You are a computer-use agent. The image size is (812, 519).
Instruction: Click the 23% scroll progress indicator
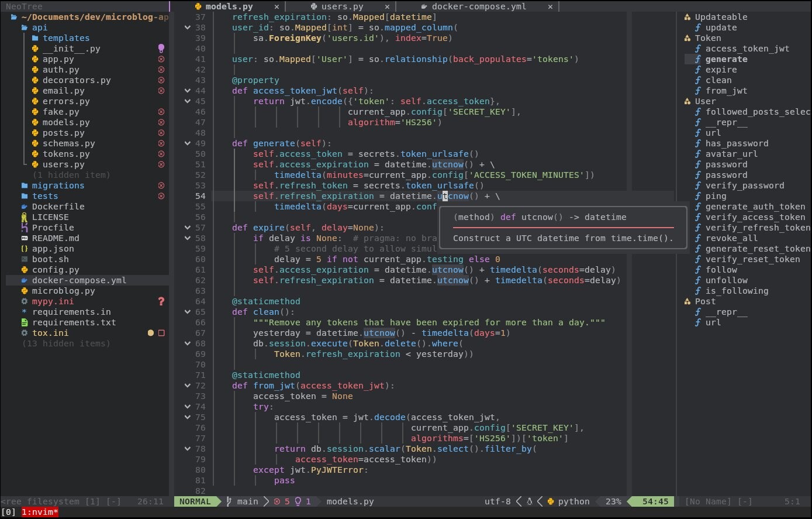point(613,501)
